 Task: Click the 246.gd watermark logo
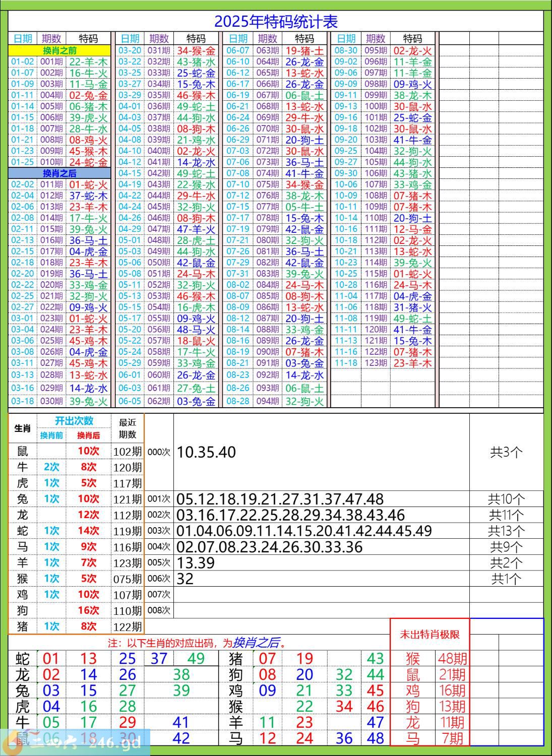point(75,742)
